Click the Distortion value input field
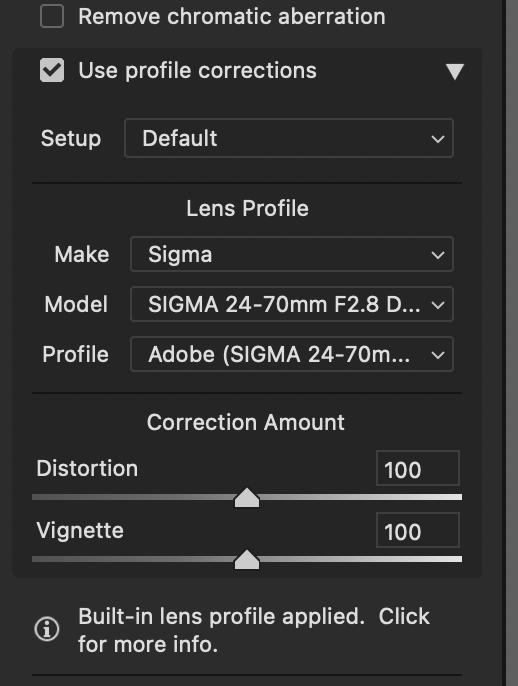 (418, 469)
